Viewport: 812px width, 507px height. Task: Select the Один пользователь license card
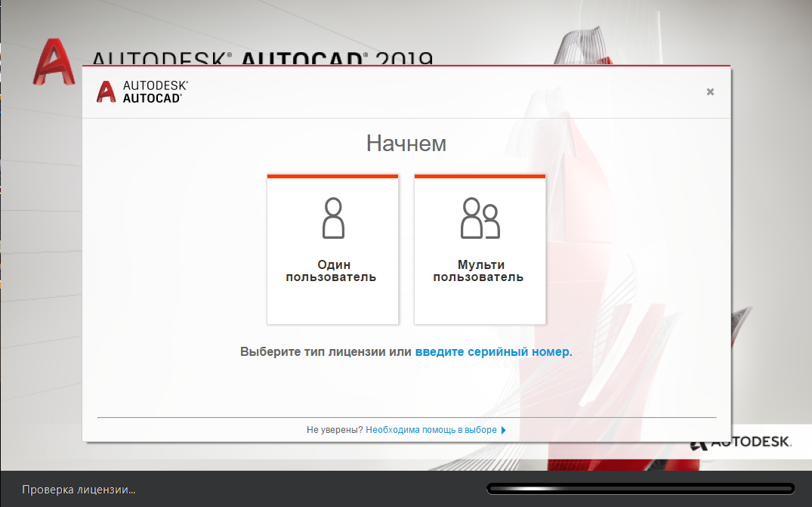pos(332,249)
